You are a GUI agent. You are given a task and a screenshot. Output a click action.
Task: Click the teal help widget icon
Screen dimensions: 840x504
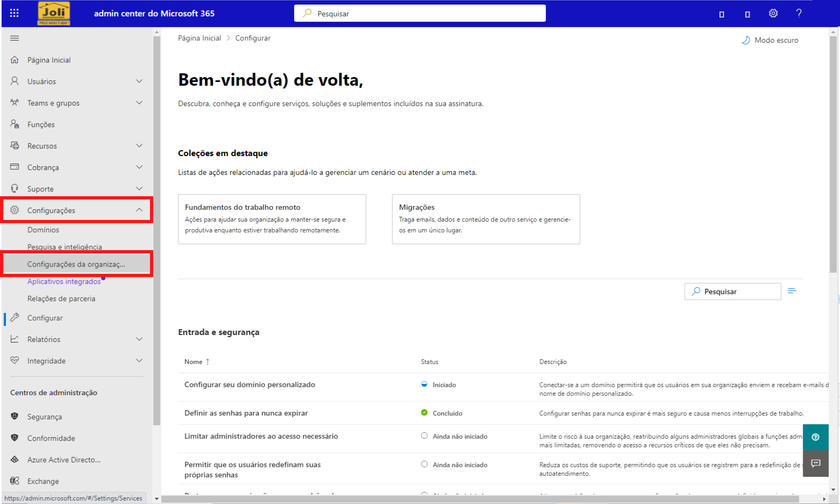[x=815, y=437]
